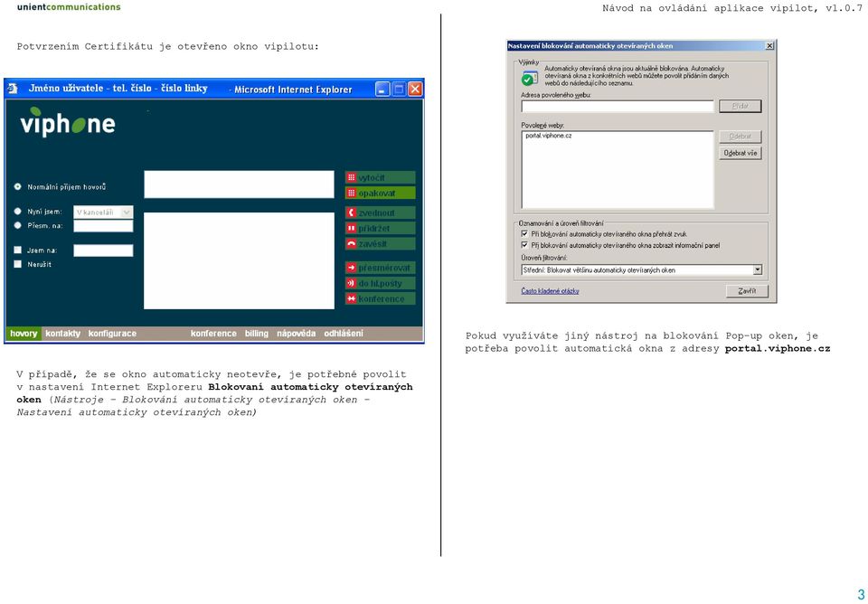Minimize the vipilot Internet Explorer window
Viewport: 868px width, 604px height.
(382, 90)
